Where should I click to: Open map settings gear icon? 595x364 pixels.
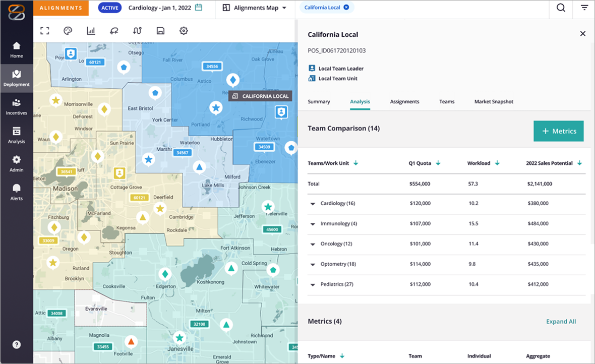pos(184,31)
